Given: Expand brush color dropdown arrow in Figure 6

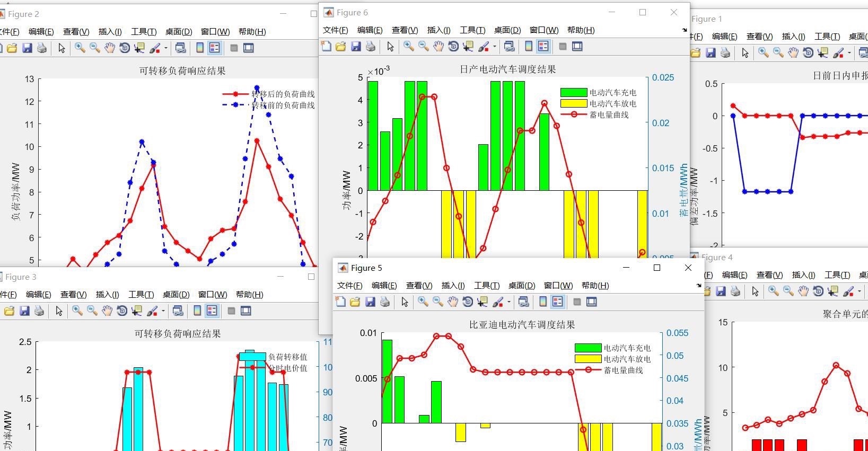Looking at the screenshot, I should point(494,47).
